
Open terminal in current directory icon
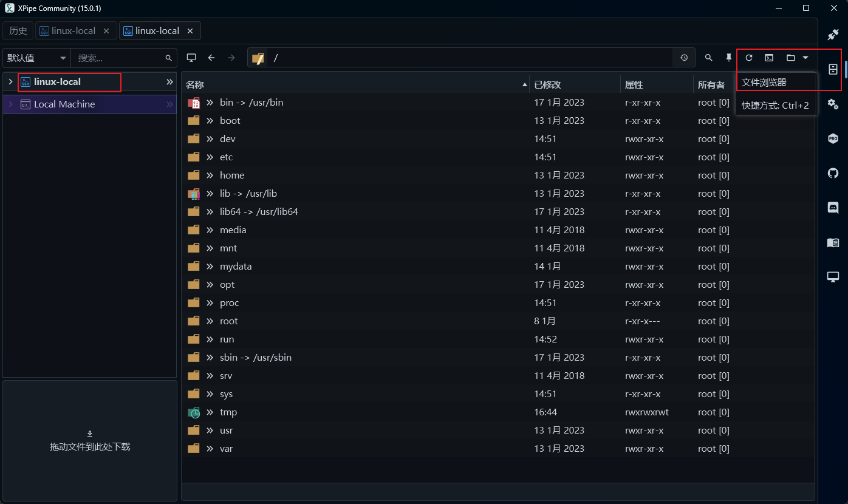point(769,58)
